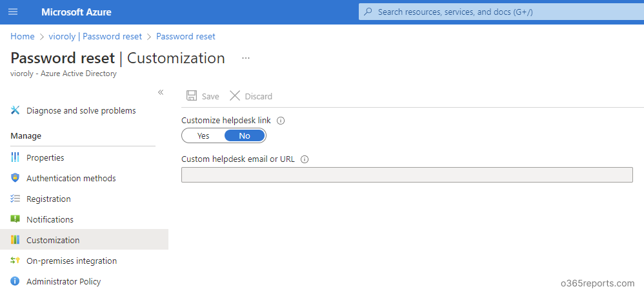Screen dimensions: 644x298
Task: Click the Authentication methods shield icon
Action: point(15,178)
